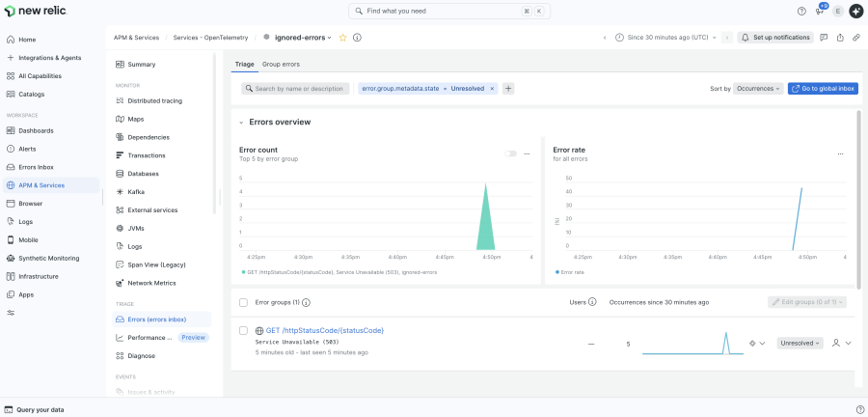
Task: Open Synthetic Monitoring
Action: pyautogui.click(x=51, y=258)
